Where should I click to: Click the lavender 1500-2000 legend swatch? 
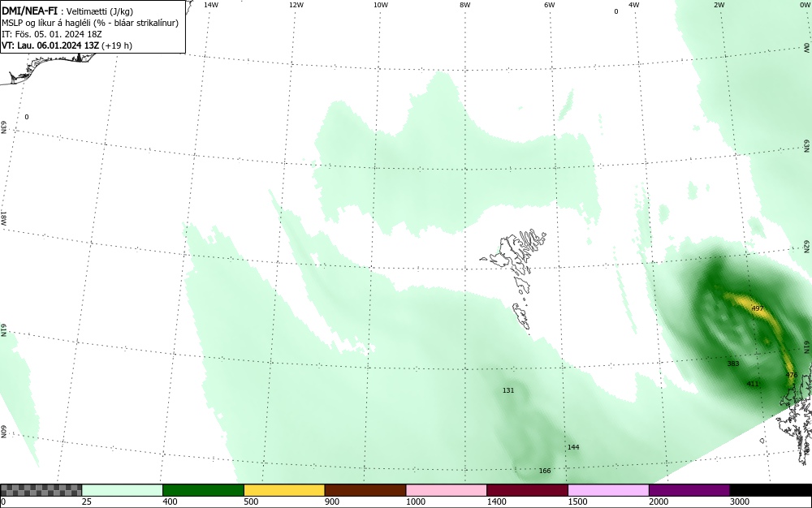pos(608,490)
